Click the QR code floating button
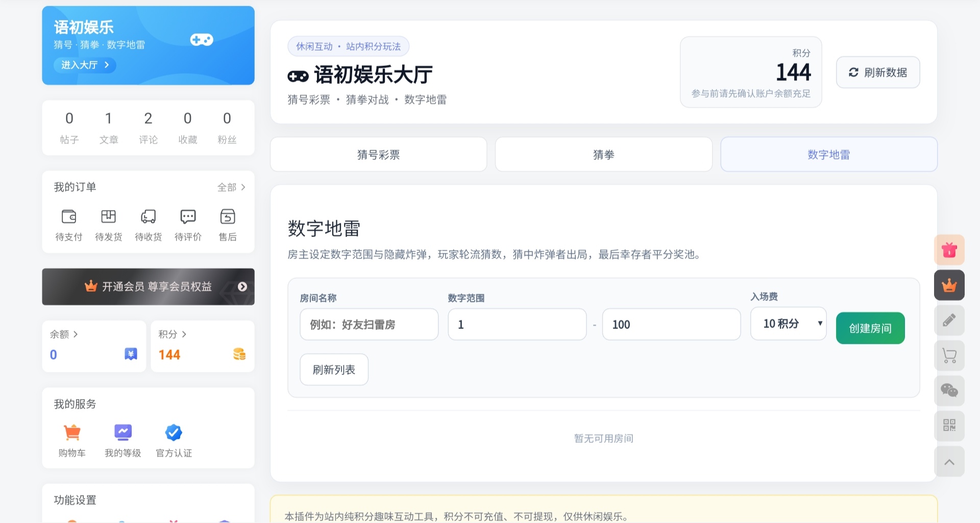The width and height of the screenshot is (980, 523). tap(949, 426)
